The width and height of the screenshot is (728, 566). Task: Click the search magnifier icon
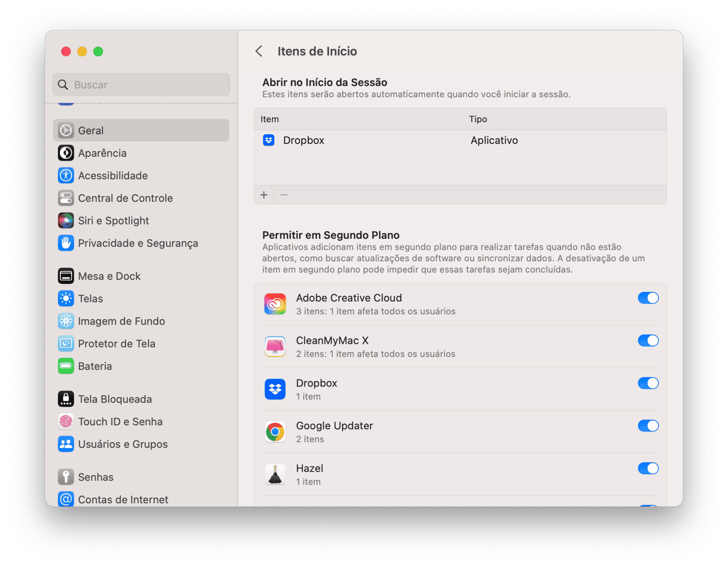tap(63, 85)
